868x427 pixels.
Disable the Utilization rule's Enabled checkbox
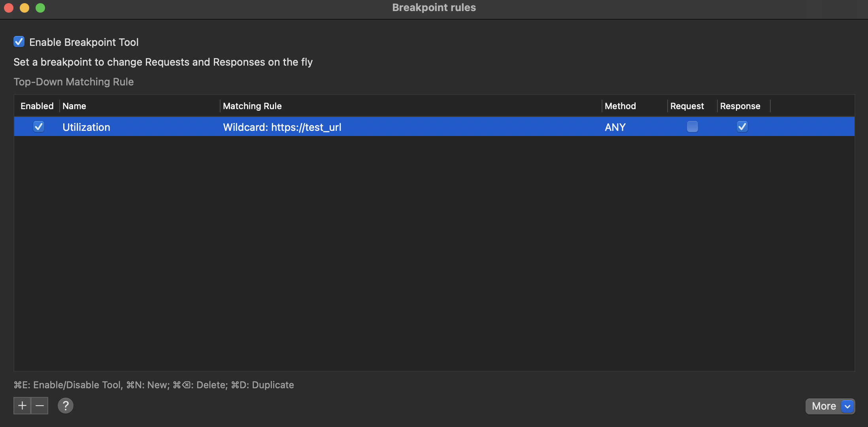[x=39, y=127]
